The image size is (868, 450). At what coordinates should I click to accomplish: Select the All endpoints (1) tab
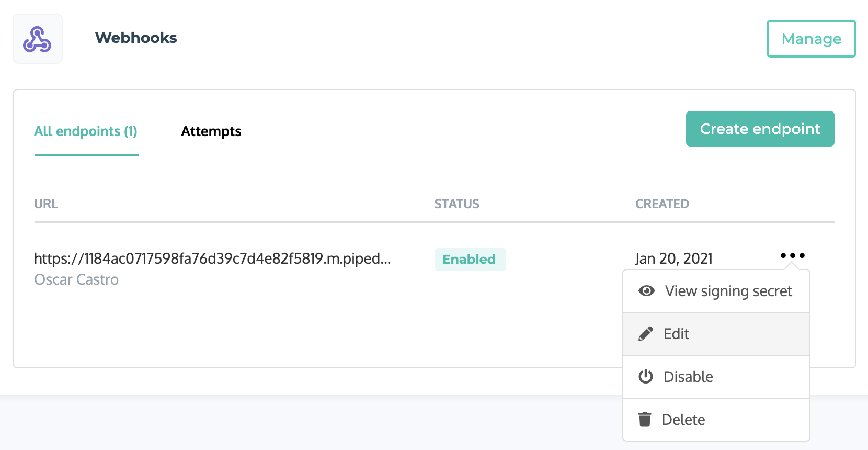click(86, 131)
